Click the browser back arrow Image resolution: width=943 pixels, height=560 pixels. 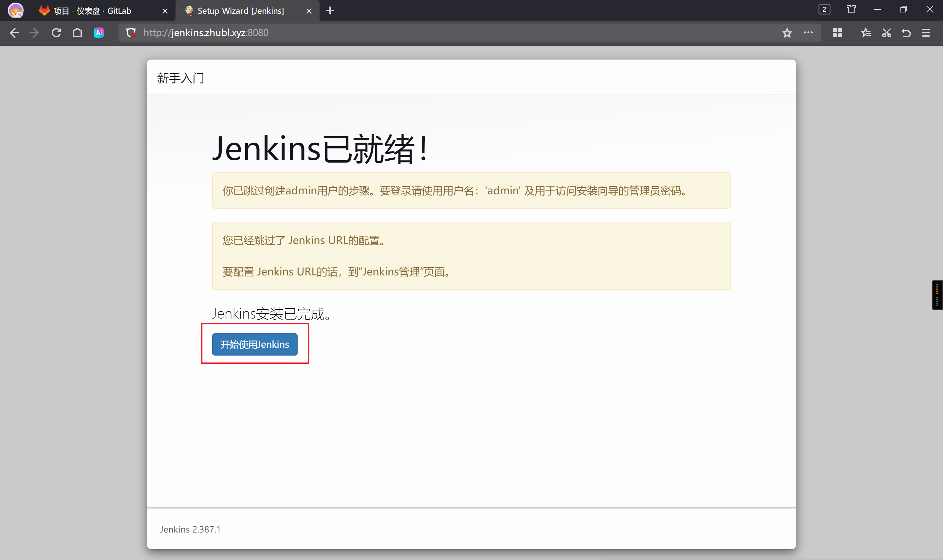[14, 33]
